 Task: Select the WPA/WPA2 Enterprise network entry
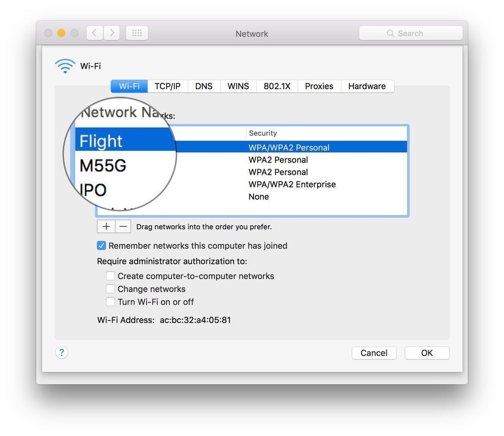pyautogui.click(x=292, y=184)
